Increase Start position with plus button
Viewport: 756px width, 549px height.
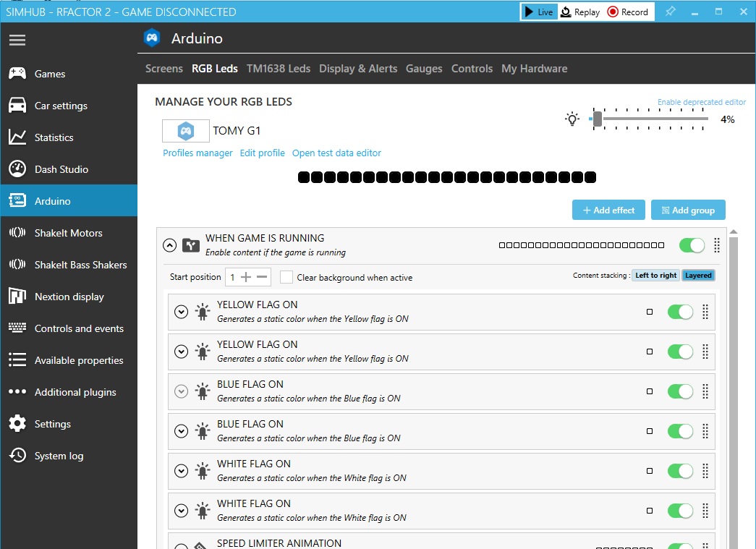[x=246, y=277]
